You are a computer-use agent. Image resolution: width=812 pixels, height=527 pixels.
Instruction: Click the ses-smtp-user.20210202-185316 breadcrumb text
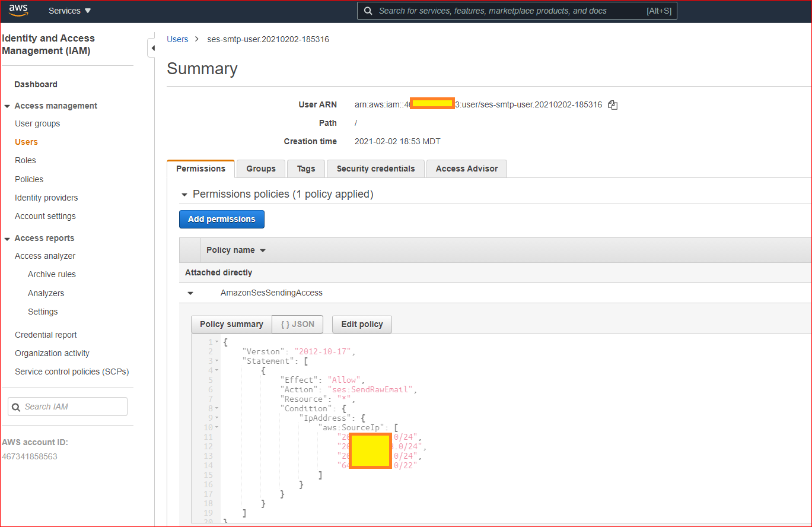pyautogui.click(x=268, y=39)
